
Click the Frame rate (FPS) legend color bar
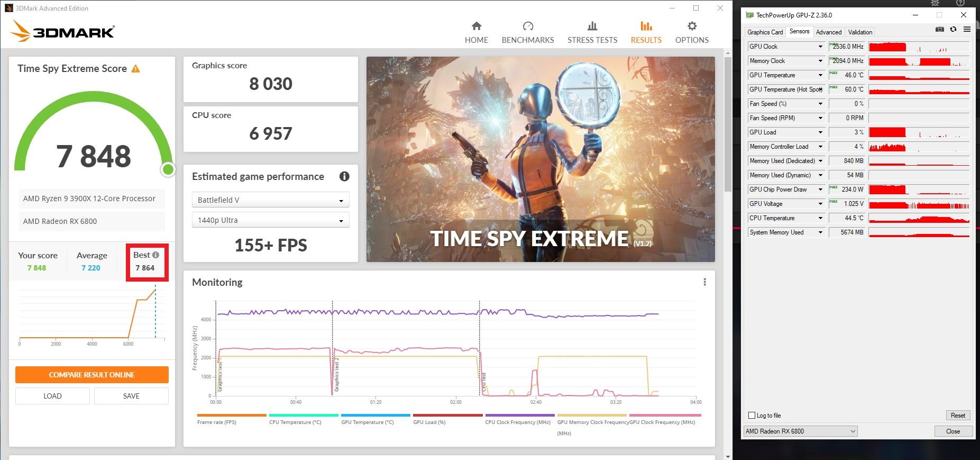(x=232, y=415)
